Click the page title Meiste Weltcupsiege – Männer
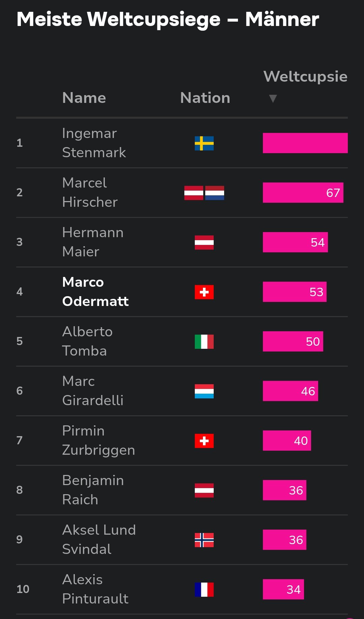Image resolution: width=364 pixels, height=619 pixels. click(168, 19)
